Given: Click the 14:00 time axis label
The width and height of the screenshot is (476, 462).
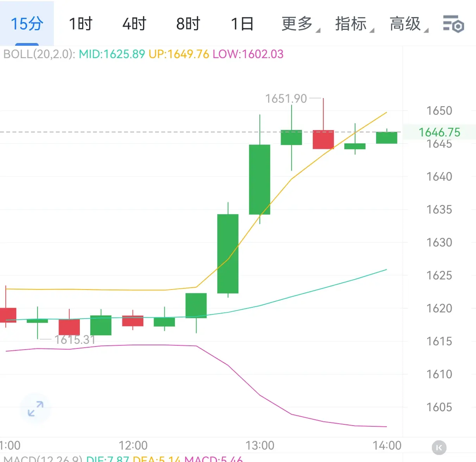Looking at the screenshot, I should pos(387,445).
